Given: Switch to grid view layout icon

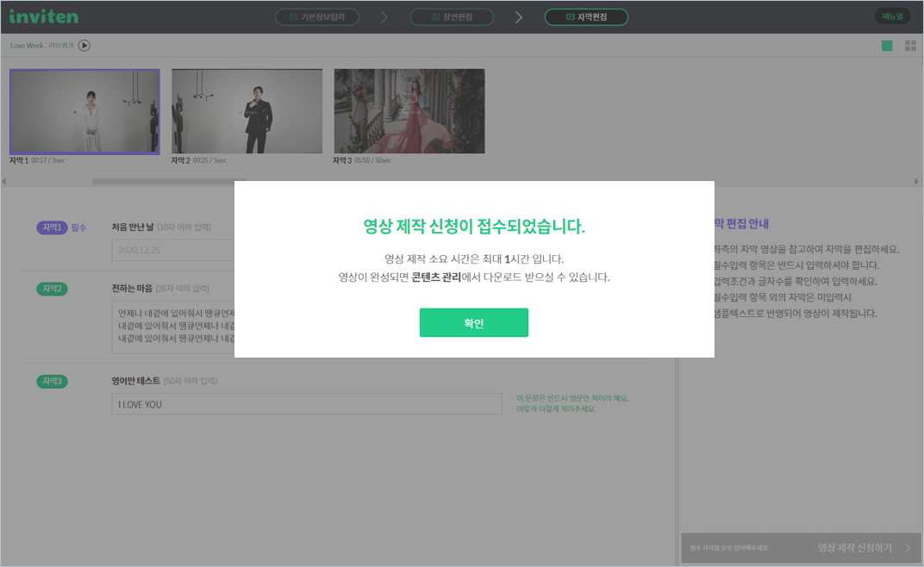Looking at the screenshot, I should point(910,46).
